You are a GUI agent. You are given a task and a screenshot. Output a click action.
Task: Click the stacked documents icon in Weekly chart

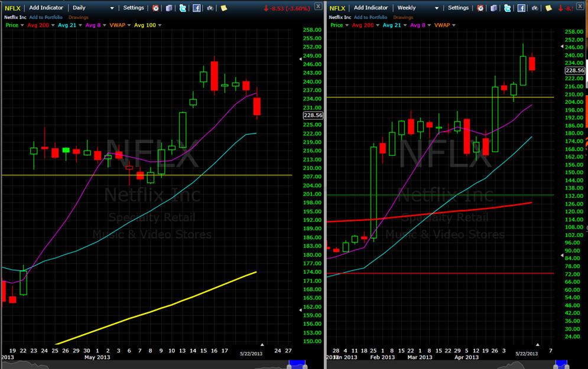[494, 8]
